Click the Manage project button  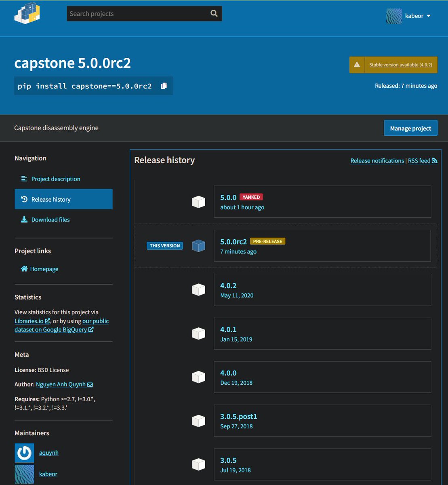tap(410, 128)
